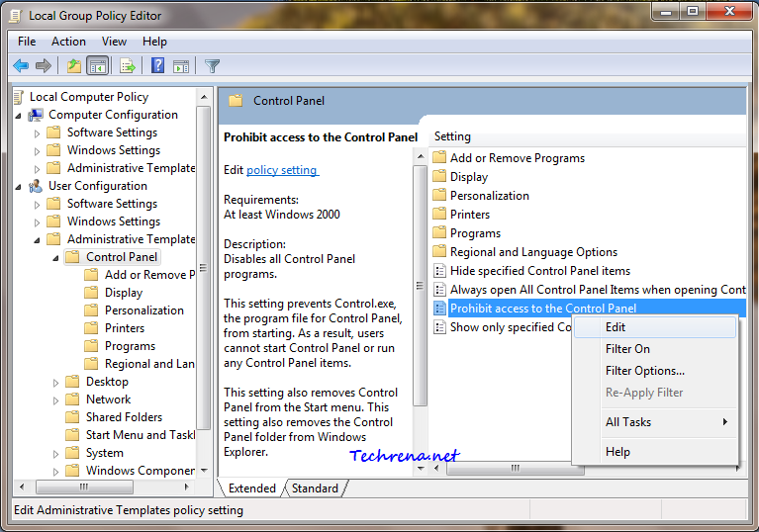The width and height of the screenshot is (759, 532).
Task: Collapse Administrative Templates under User Configuration
Action: tap(38, 240)
